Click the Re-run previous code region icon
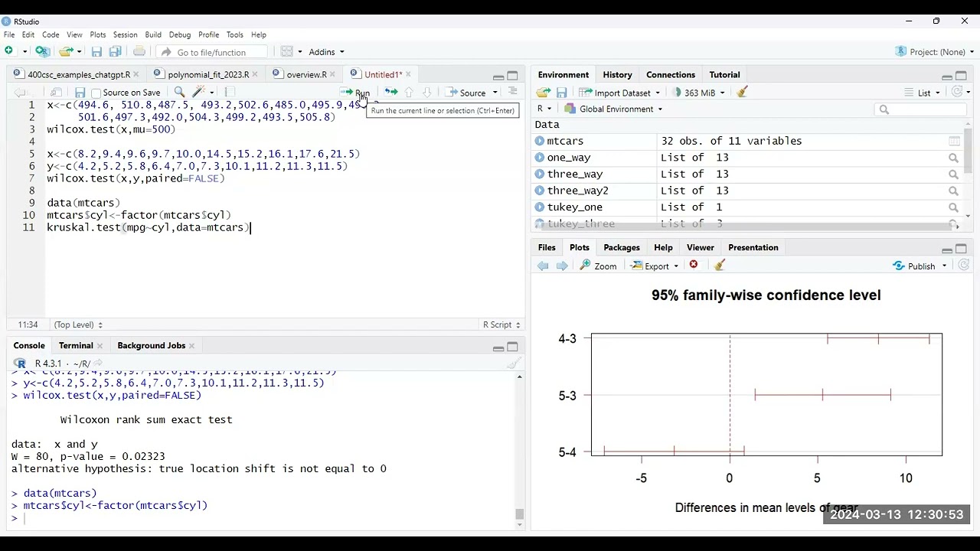980x551 pixels. (x=390, y=93)
